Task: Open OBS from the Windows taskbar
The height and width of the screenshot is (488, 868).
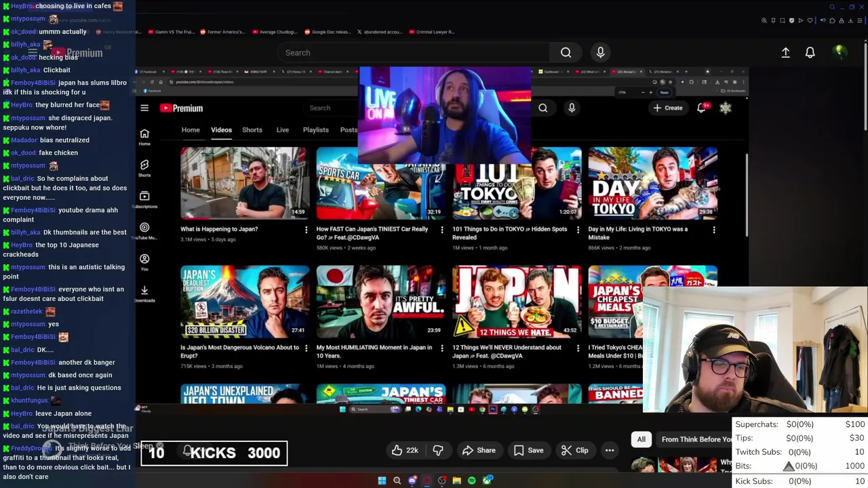Action: (x=442, y=481)
